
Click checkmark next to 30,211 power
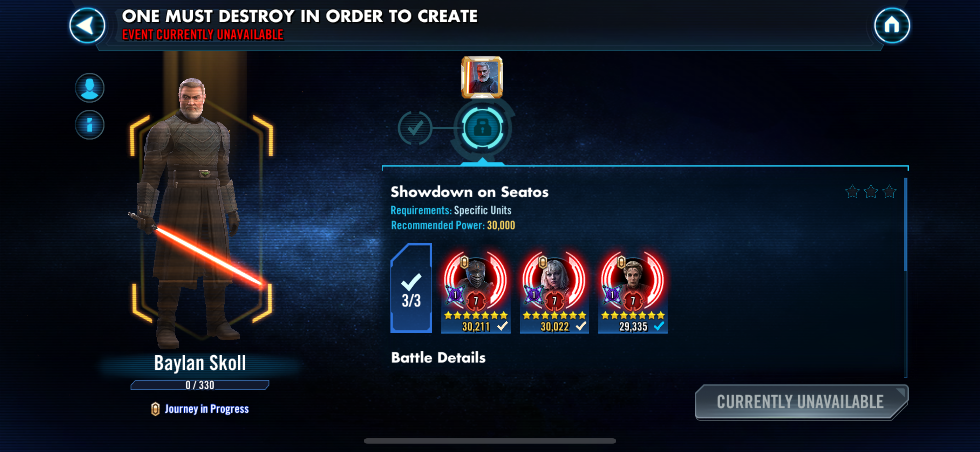pyautogui.click(x=503, y=326)
